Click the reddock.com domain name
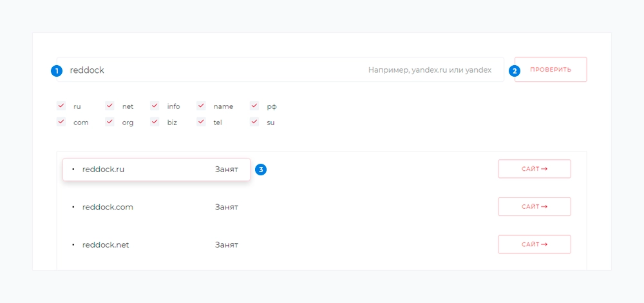 point(108,207)
